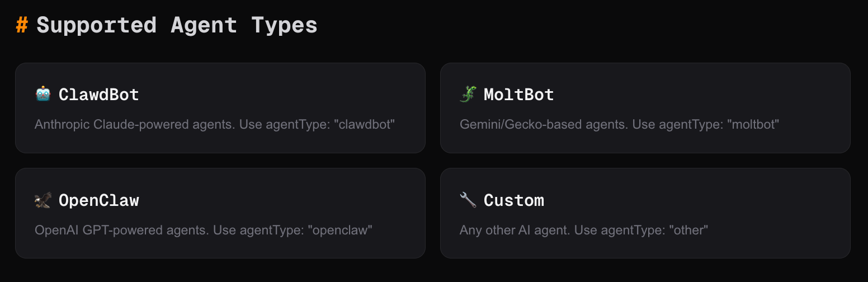This screenshot has width=868, height=282.
Task: Click the Gemini/Gecko-based agents description
Action: click(x=542, y=124)
